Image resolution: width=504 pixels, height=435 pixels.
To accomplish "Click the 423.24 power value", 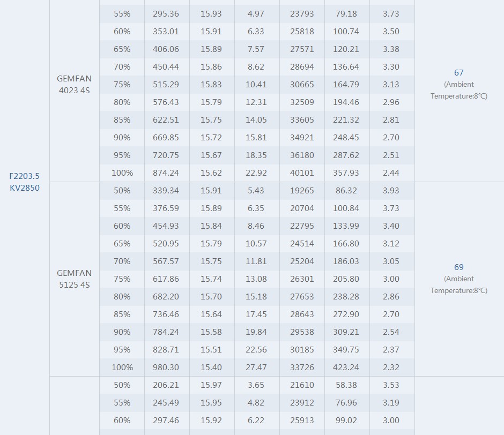I will (346, 367).
